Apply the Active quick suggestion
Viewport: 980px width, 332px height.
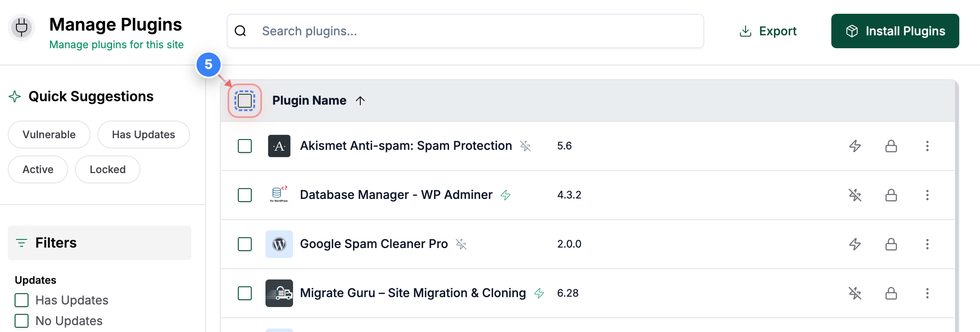(x=38, y=170)
